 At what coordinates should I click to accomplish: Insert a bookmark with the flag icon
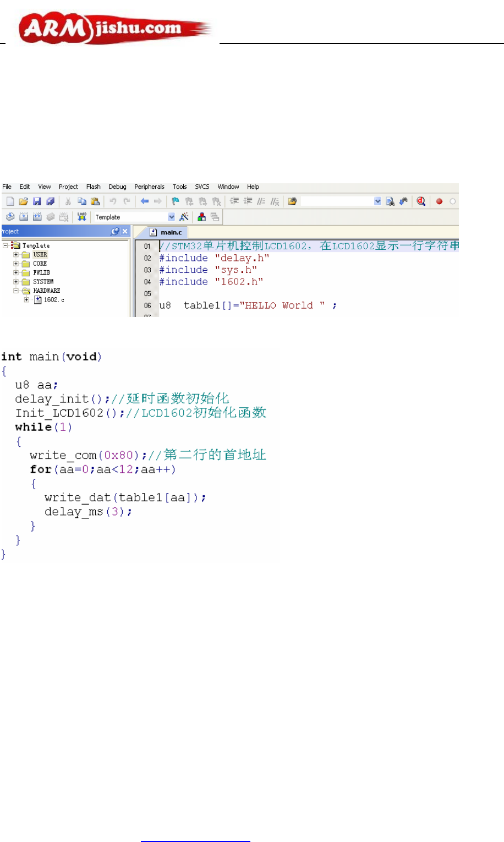[176, 201]
